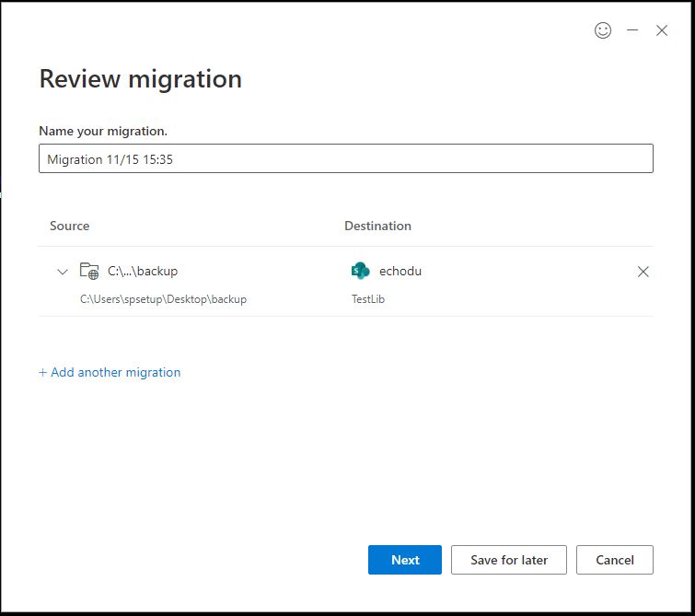Send feedback via the smiley face icon
The image size is (695, 616).
pos(602,30)
